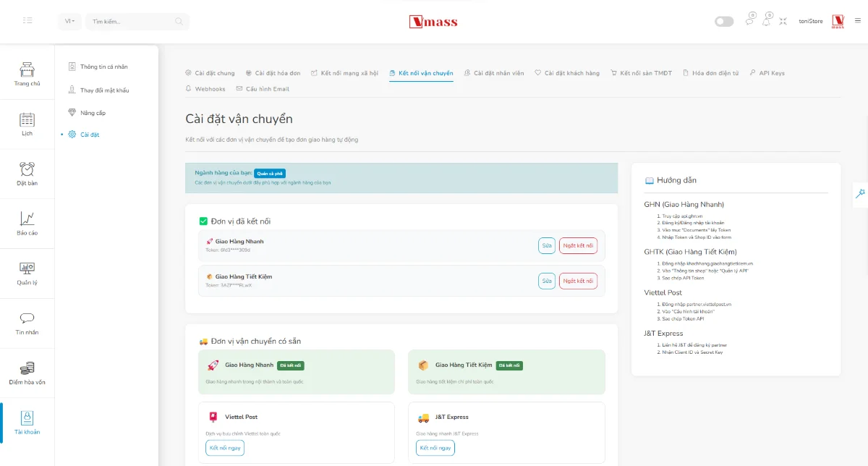Click the blue arrow expander on right edge
Viewport: 868px width, 466px height.
pyautogui.click(x=860, y=194)
